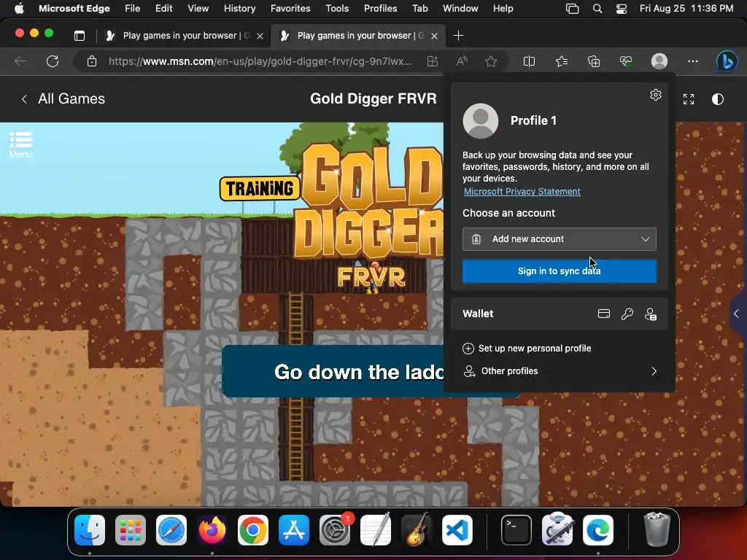The width and height of the screenshot is (747, 560).
Task: Click the address bar URL field
Action: click(x=260, y=61)
